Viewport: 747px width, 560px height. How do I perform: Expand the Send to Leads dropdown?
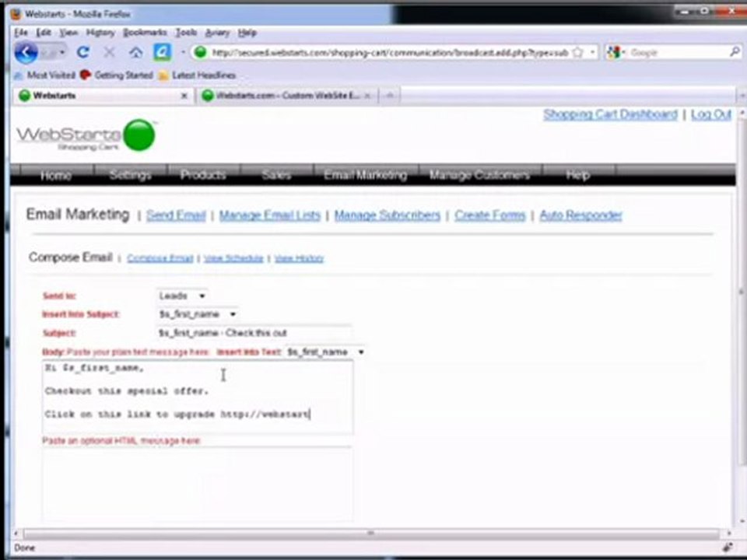click(182, 296)
